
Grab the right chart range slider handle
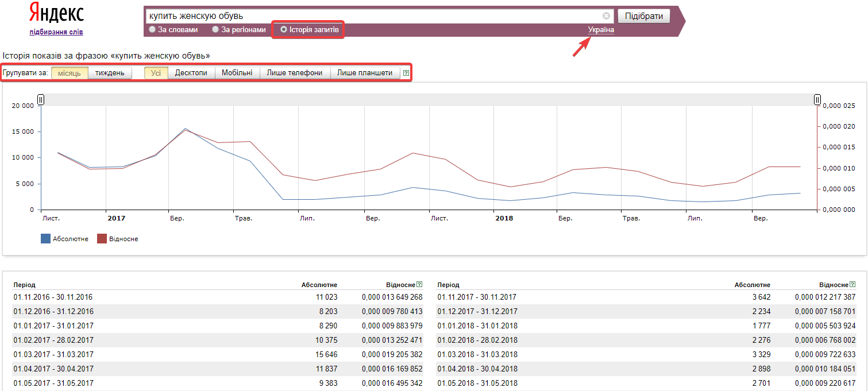817,100
